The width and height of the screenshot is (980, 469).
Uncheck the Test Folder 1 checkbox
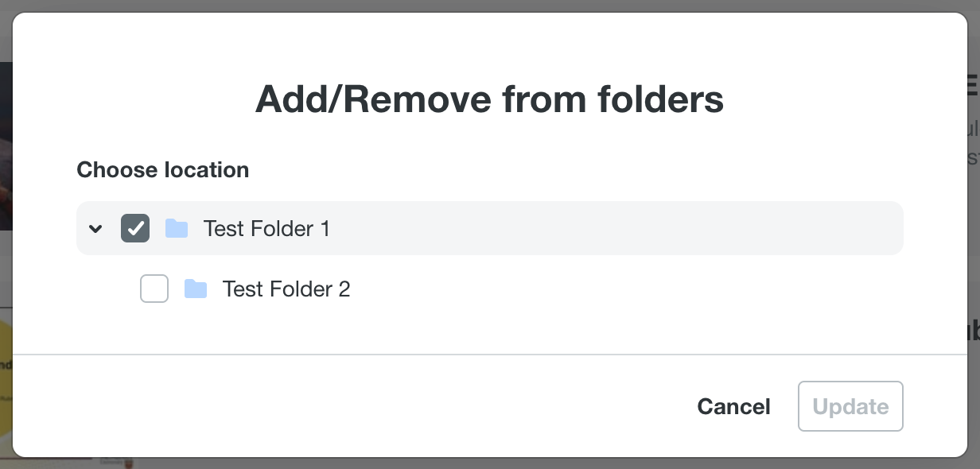coord(135,229)
